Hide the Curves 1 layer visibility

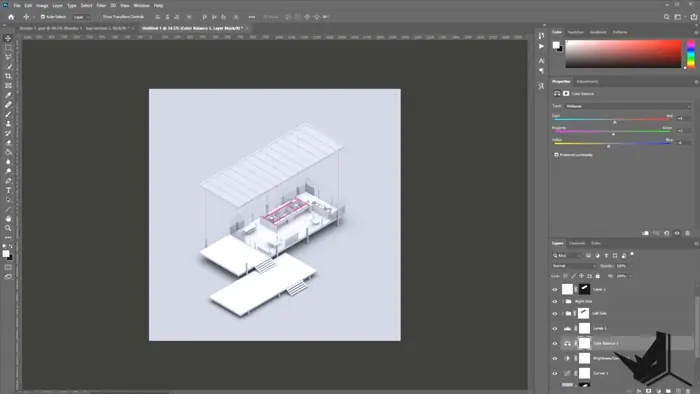555,373
